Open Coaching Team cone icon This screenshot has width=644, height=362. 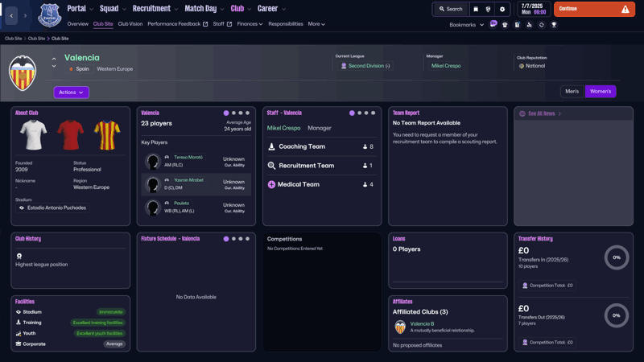tap(271, 146)
